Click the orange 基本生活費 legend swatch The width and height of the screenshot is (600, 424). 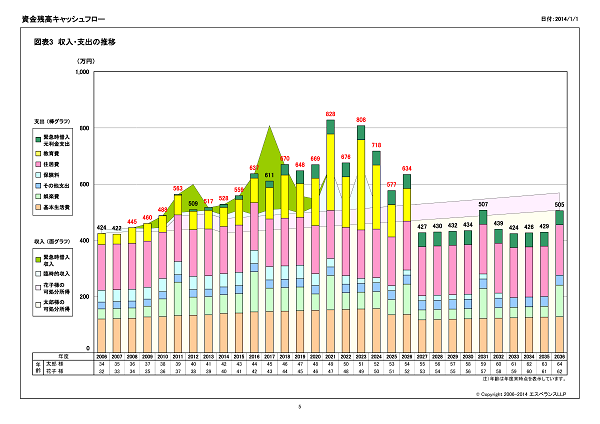click(38, 207)
